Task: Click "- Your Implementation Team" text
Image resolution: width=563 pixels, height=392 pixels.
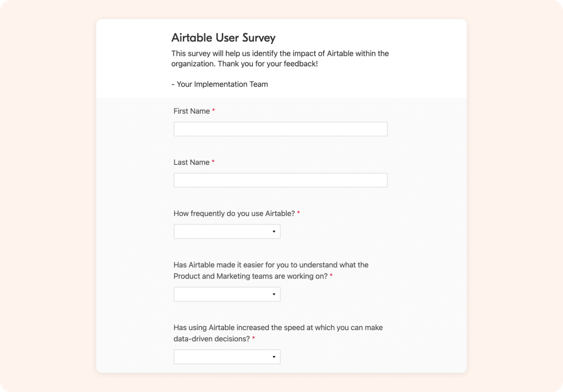Action: pyautogui.click(x=220, y=84)
